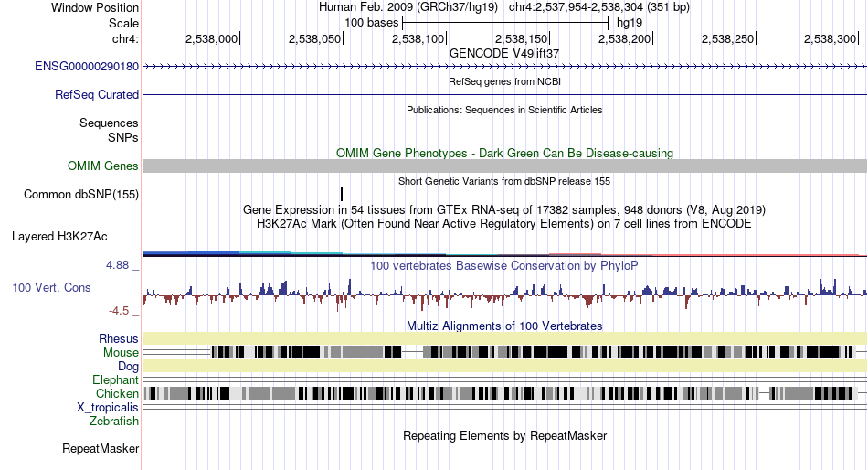The width and height of the screenshot is (868, 470).
Task: Click Multiz Alignments of 100 Vertebrates title
Action: (504, 326)
